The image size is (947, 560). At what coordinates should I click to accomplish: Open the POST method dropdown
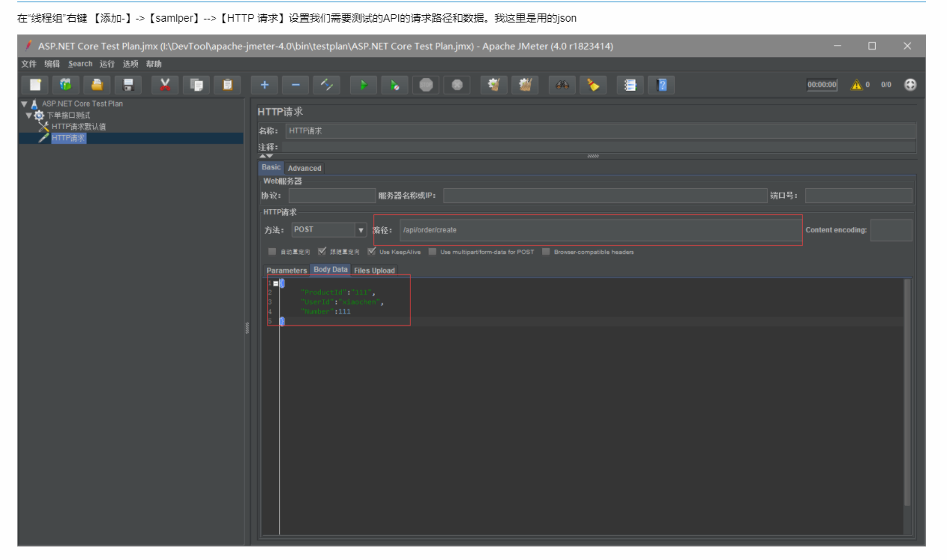click(x=361, y=230)
